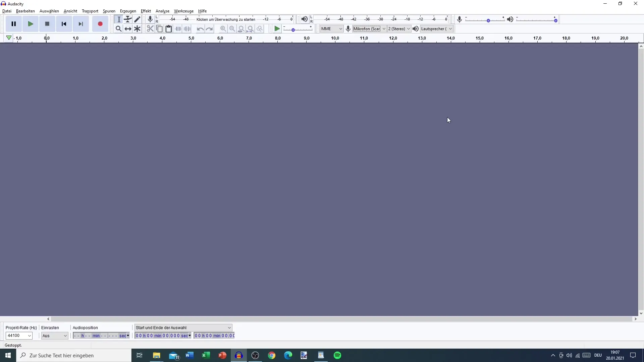
Task: Select the Time Shift tool
Action: point(128,29)
